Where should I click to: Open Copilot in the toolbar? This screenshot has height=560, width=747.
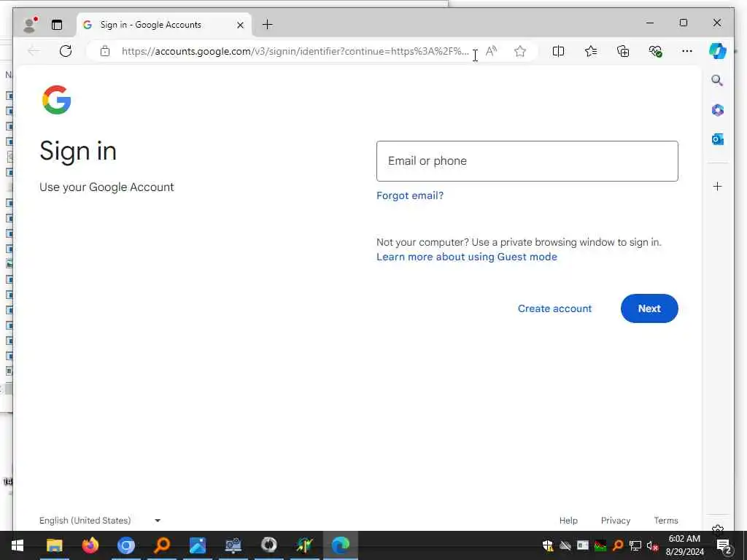(x=718, y=51)
